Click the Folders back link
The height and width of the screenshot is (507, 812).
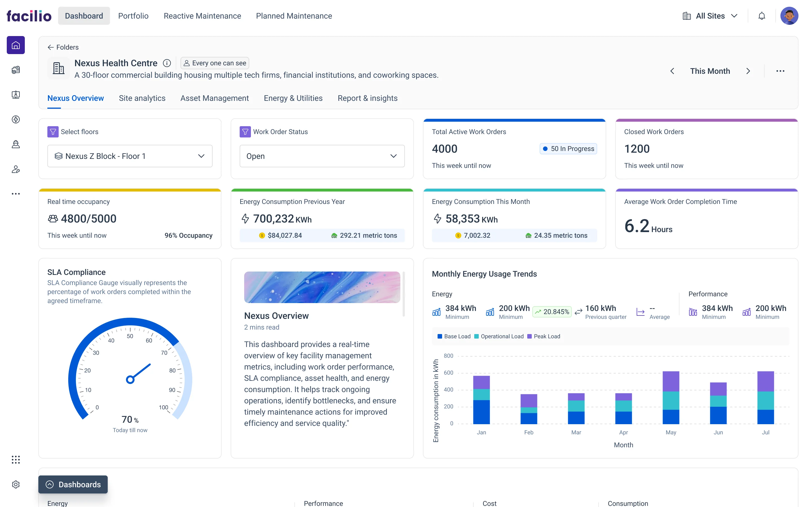(63, 47)
